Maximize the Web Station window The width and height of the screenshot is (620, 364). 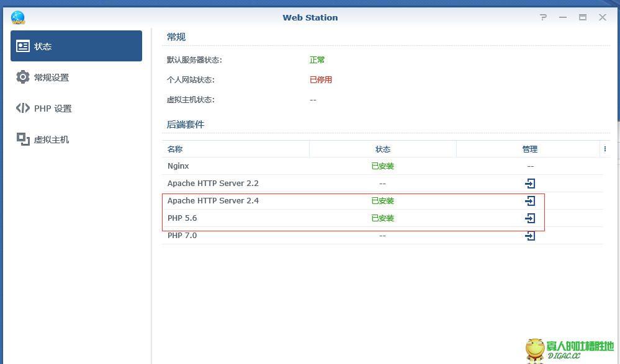click(582, 17)
